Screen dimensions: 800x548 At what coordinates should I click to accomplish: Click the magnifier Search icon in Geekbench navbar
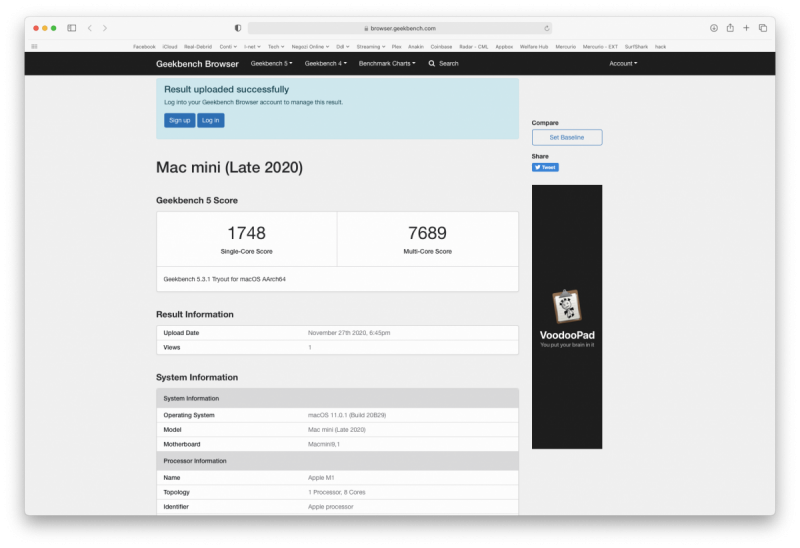432,63
